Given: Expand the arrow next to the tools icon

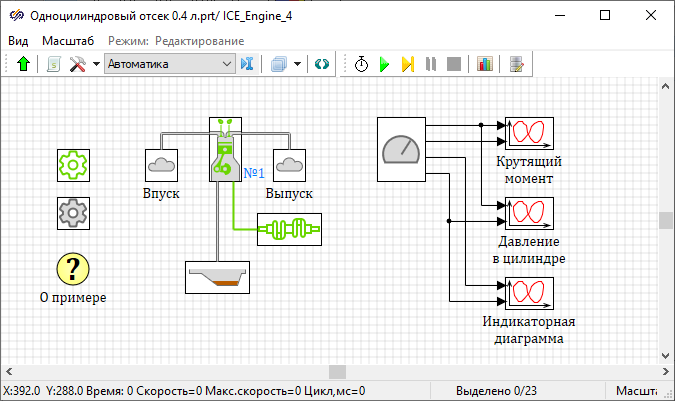Looking at the screenshot, I should [96, 64].
